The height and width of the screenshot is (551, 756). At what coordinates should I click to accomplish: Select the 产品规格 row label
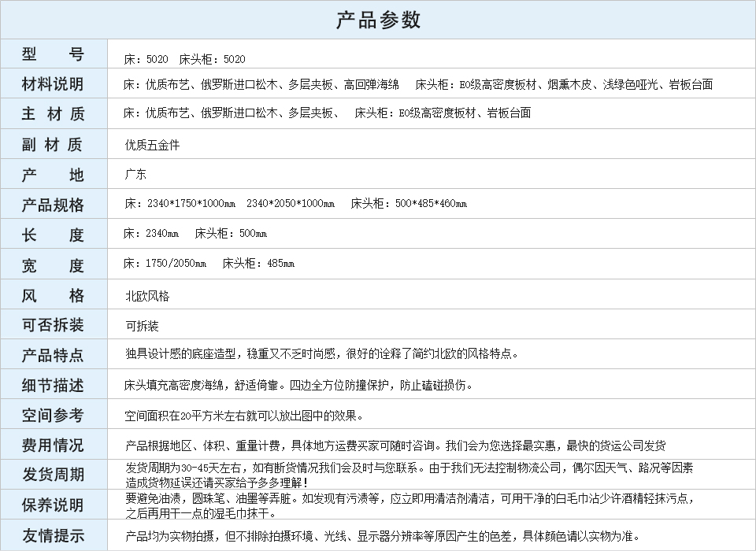tap(53, 205)
